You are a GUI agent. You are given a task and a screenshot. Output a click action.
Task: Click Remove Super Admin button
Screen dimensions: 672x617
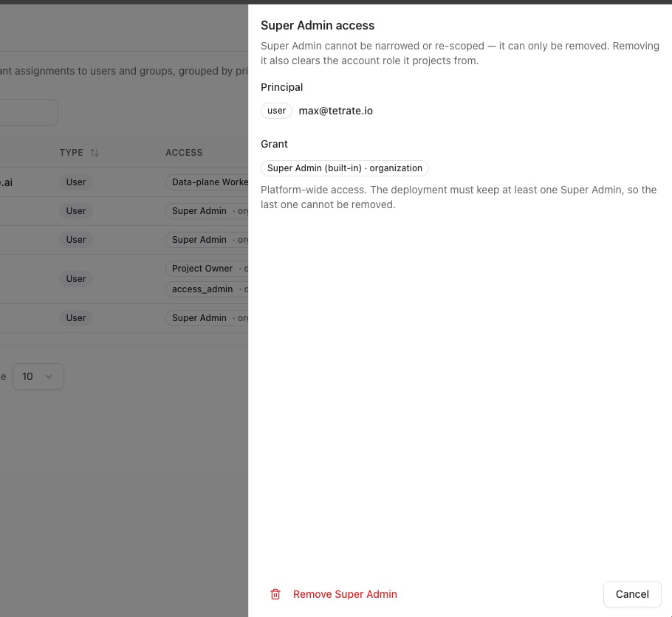point(334,594)
